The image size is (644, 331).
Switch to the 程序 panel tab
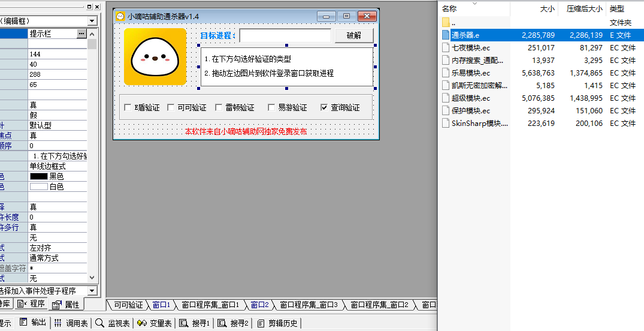point(32,304)
